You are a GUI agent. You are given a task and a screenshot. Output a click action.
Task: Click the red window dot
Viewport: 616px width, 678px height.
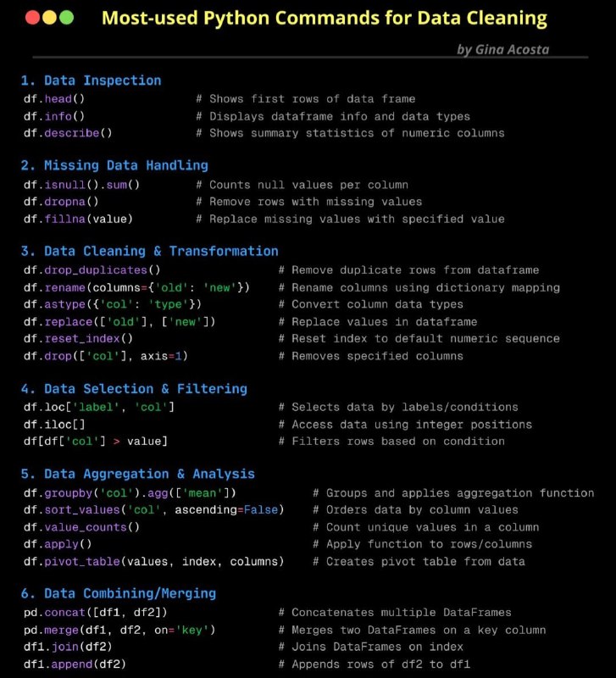(x=32, y=18)
